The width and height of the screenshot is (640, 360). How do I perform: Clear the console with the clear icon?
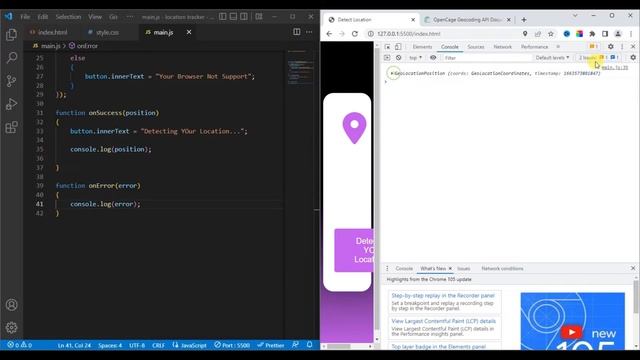tap(398, 58)
